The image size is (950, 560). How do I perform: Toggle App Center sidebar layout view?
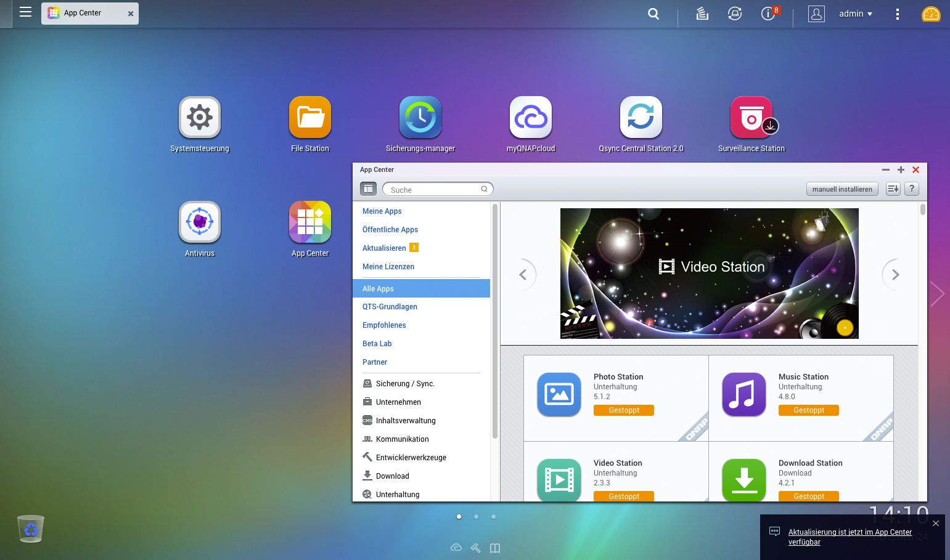(x=368, y=189)
